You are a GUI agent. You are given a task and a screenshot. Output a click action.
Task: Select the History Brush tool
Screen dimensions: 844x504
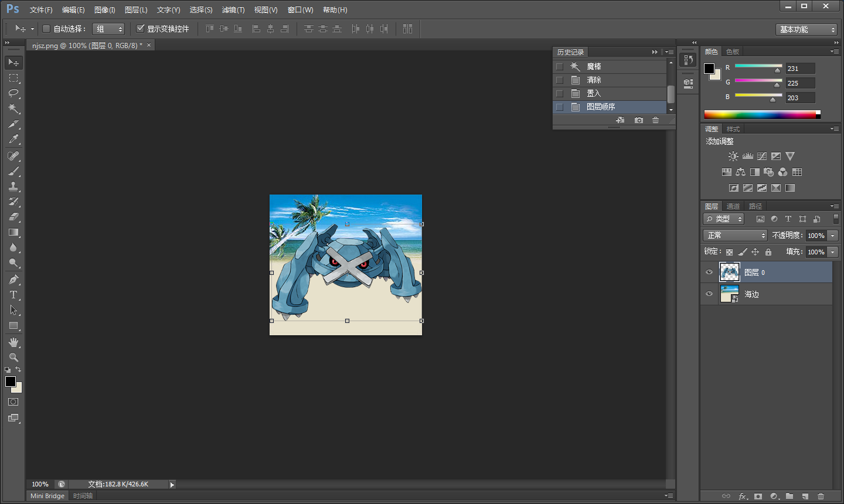point(13,202)
